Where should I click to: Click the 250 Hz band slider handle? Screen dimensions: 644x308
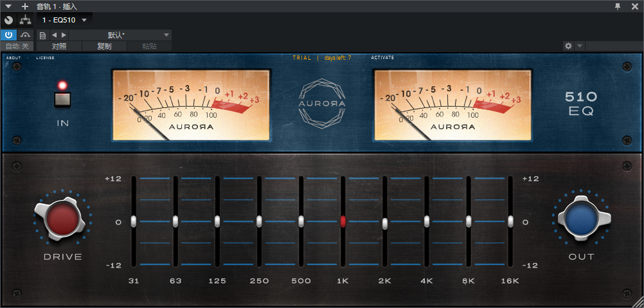259,221
